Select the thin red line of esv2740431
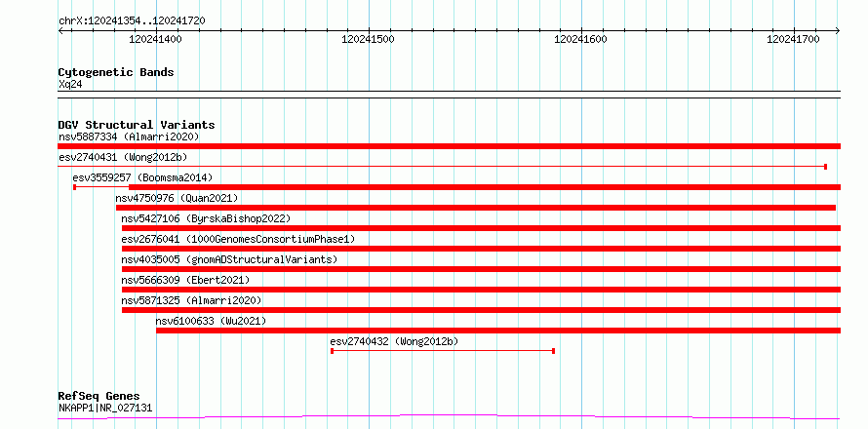Viewport: 868px width, 429px height. pos(442,167)
